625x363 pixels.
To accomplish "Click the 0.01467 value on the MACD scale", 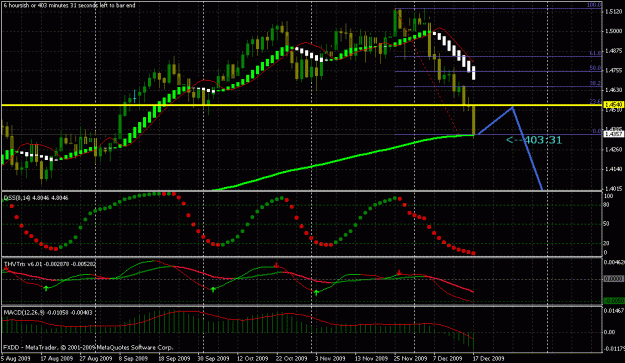I will pyautogui.click(x=614, y=310).
